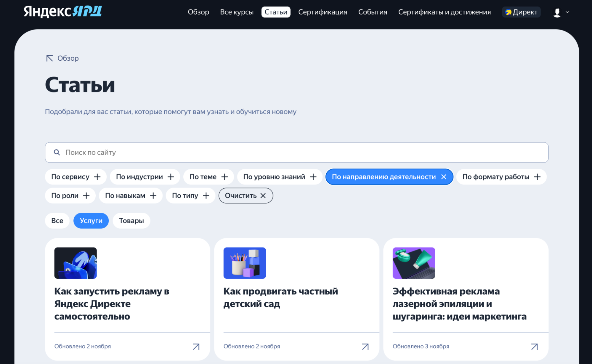Expand the По сервису filter
The width and height of the screenshot is (592, 364).
[x=76, y=177]
